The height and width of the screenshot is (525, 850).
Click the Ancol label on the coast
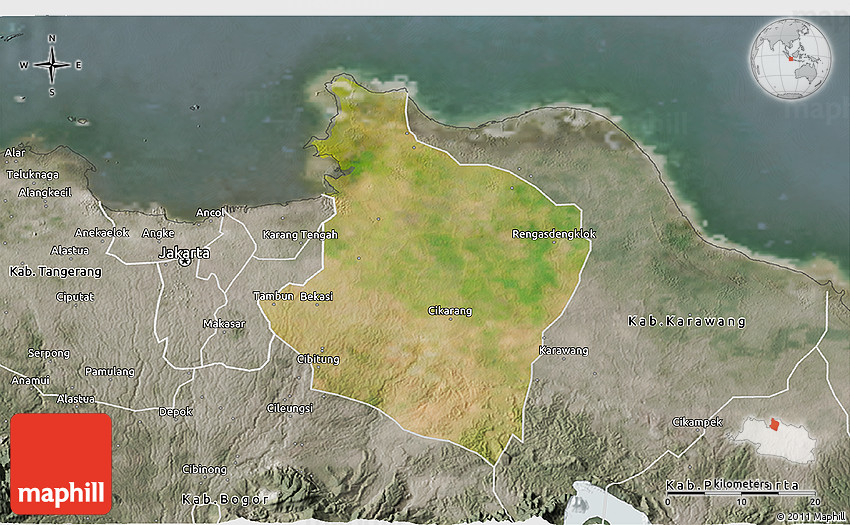[x=210, y=212]
